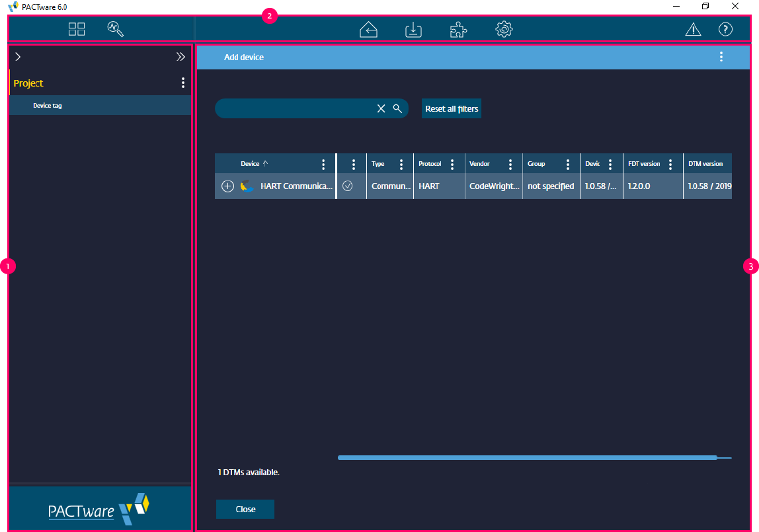This screenshot has height=532, width=759.
Task: Open the Device column filter menu
Action: 324,164
